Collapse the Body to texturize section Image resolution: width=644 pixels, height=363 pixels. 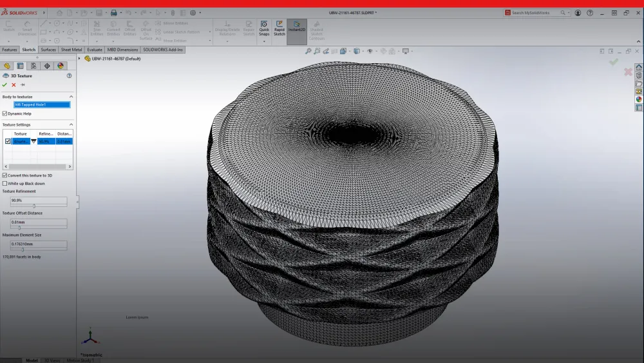(71, 97)
